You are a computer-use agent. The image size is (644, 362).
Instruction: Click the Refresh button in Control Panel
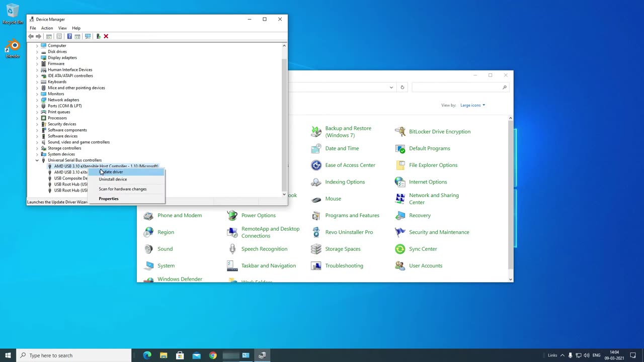pos(402,87)
